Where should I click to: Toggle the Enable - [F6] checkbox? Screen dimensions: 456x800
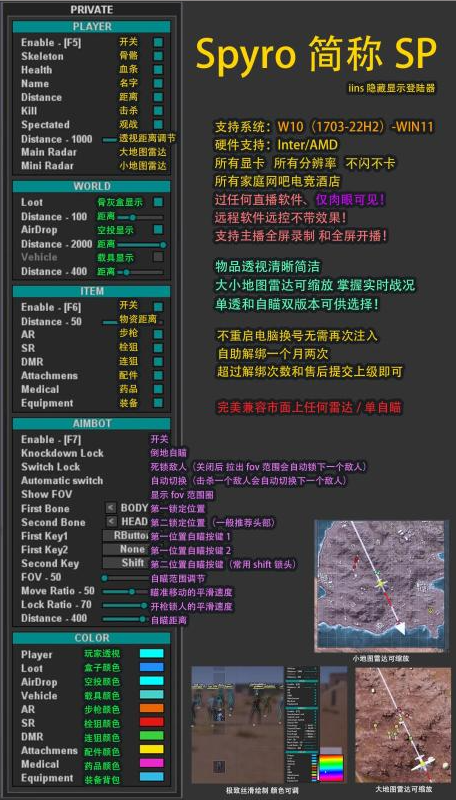[x=158, y=307]
